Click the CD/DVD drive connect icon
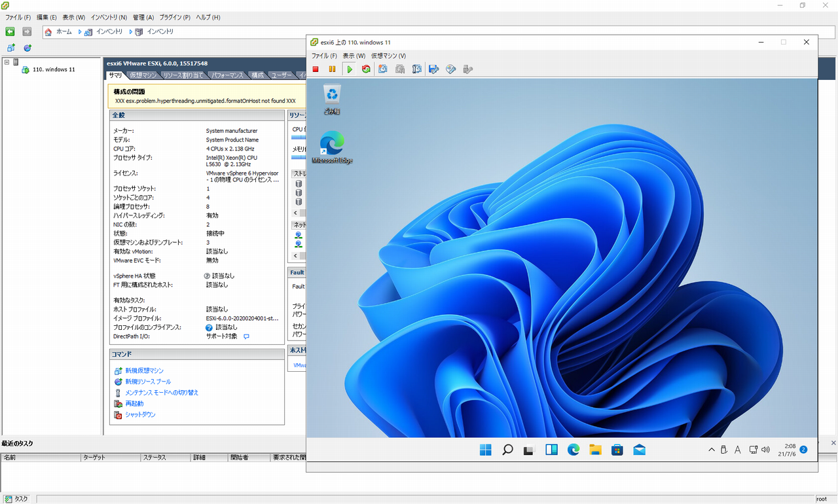The image size is (838, 504). 450,69
